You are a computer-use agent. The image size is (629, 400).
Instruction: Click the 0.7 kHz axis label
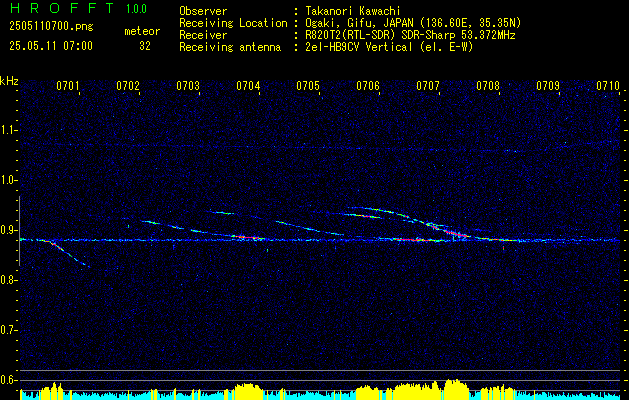pos(8,330)
